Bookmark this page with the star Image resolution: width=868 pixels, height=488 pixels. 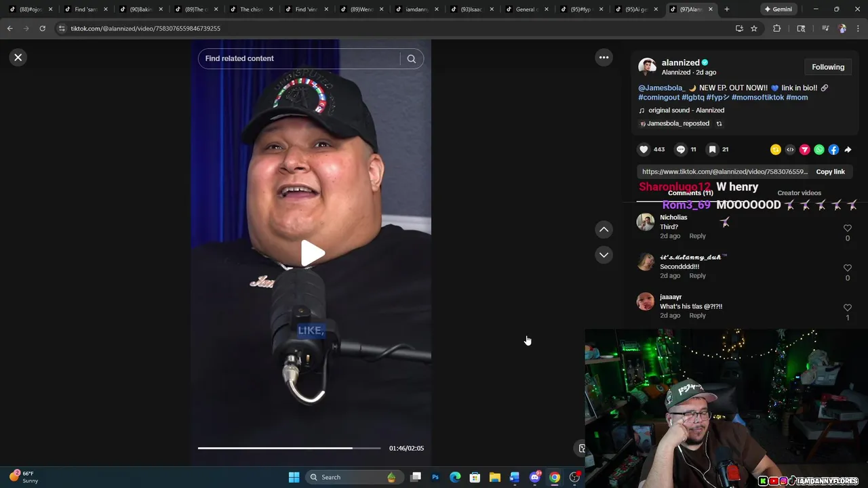(753, 28)
